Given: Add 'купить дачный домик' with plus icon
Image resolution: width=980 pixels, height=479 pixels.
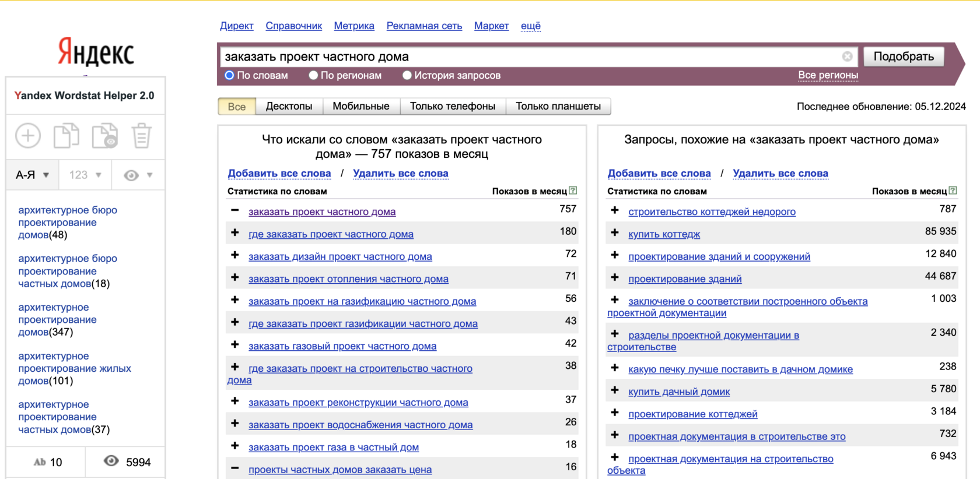Looking at the screenshot, I should coord(614,390).
